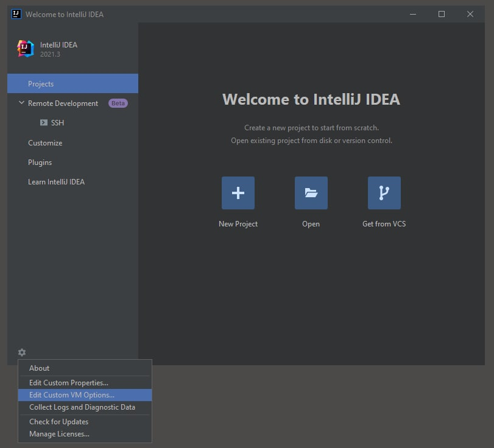Click the IntelliJ IDEA logo in sidebar
494x448 pixels.
[x=26, y=49]
